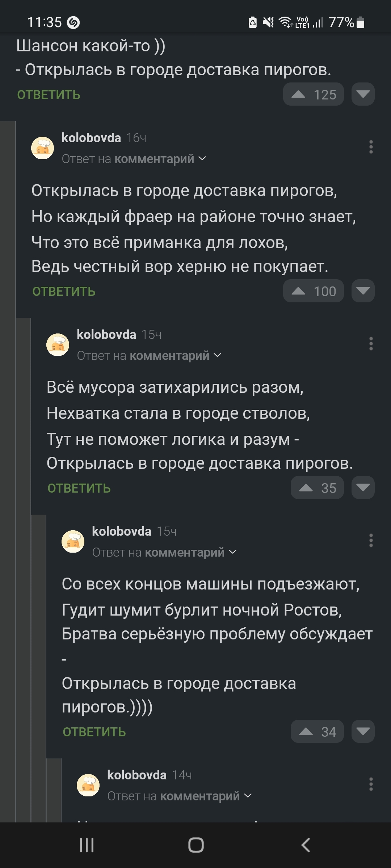The height and width of the screenshot is (868, 391).
Task: Downvote the comment with 125 rating
Action: (x=363, y=94)
